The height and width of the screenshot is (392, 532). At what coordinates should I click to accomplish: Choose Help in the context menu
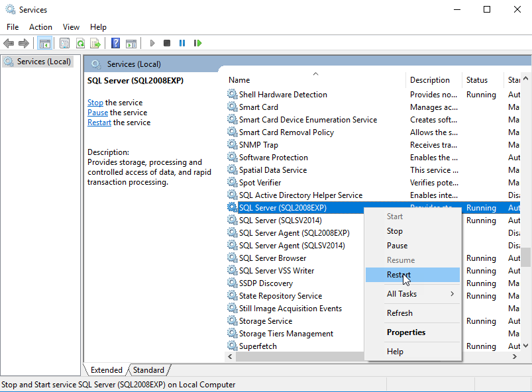413,352
